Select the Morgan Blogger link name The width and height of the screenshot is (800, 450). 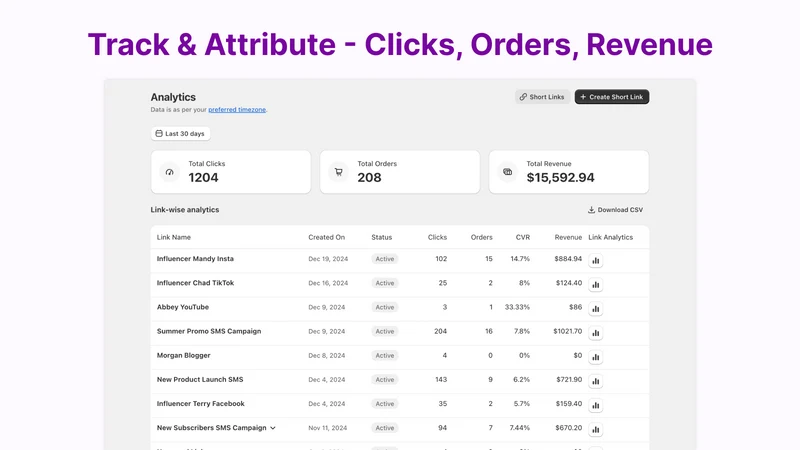point(183,356)
